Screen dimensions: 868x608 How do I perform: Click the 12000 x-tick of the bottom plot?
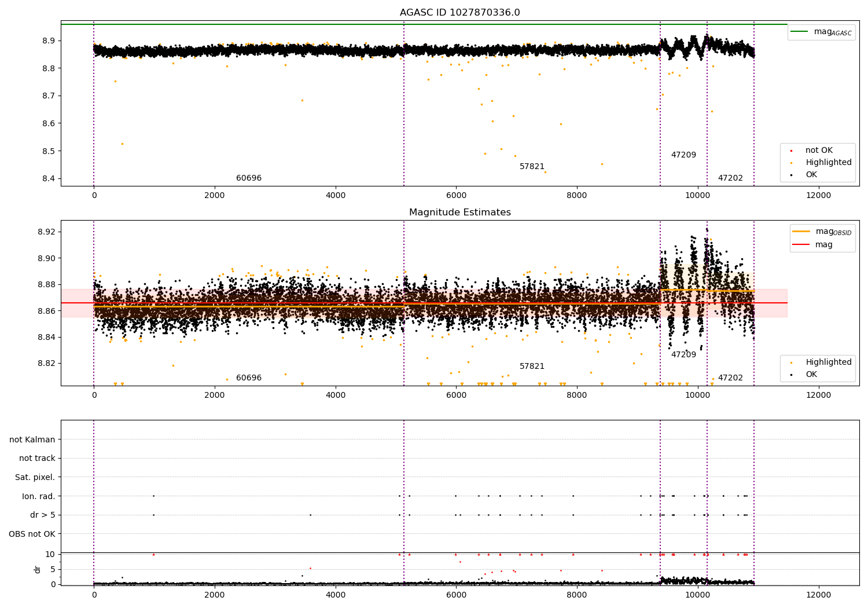[818, 595]
